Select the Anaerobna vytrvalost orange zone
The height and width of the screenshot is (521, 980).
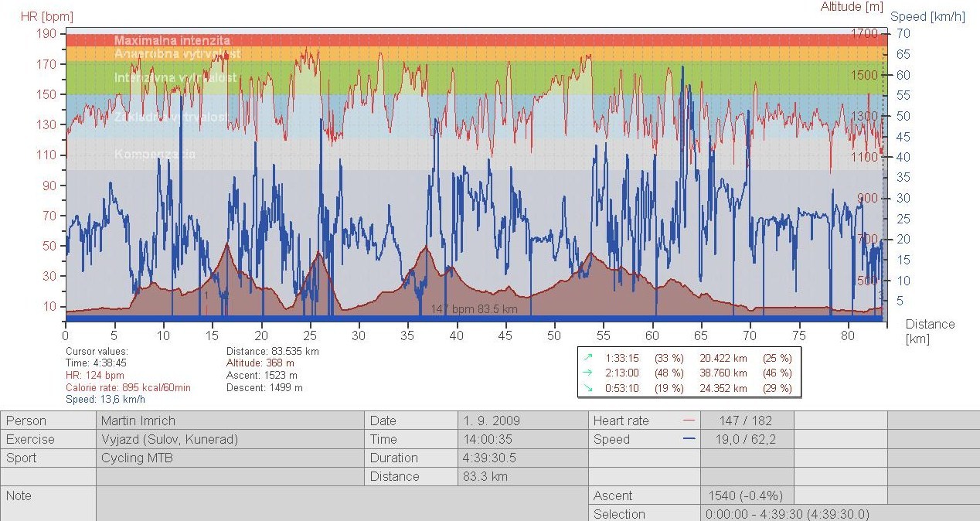pyautogui.click(x=177, y=54)
